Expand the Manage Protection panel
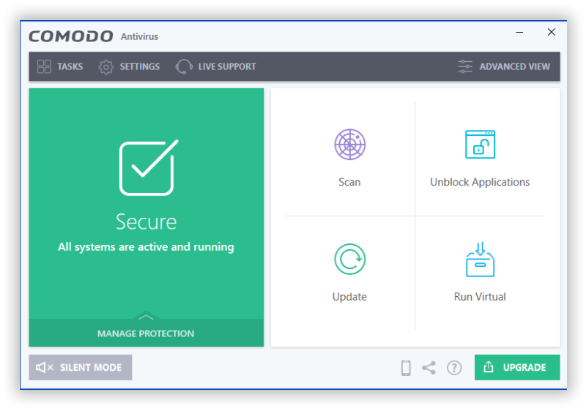587x410 pixels. point(146,333)
